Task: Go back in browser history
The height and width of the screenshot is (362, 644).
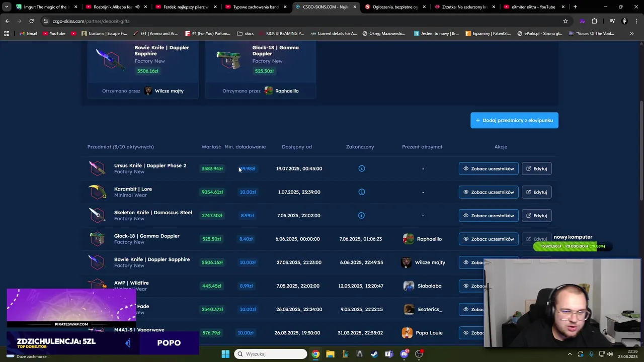Action: [7, 21]
